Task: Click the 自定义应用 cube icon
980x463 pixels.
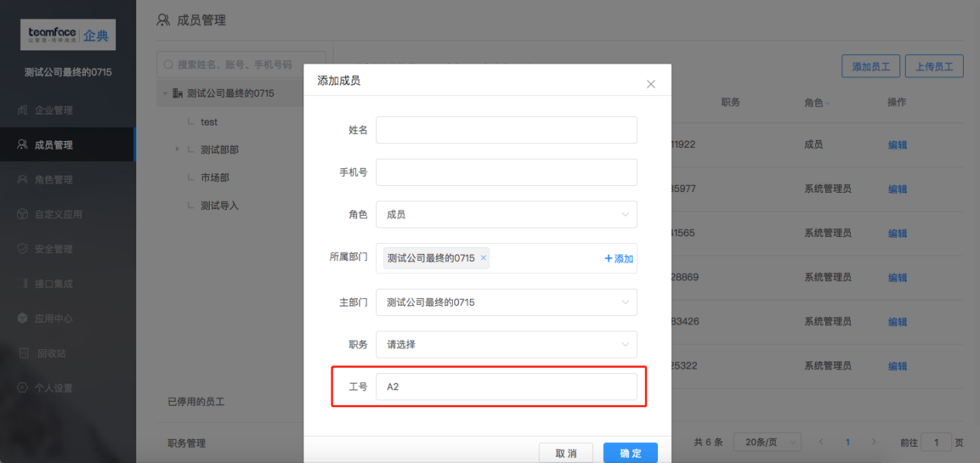Action: (x=22, y=214)
